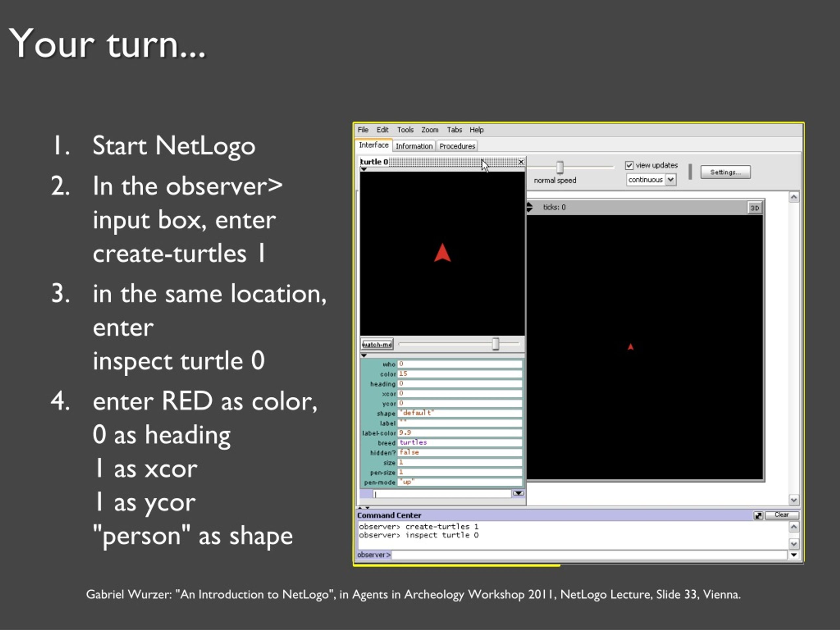Adjust the normal speed slider handle
The height and width of the screenshot is (630, 840).
(560, 167)
